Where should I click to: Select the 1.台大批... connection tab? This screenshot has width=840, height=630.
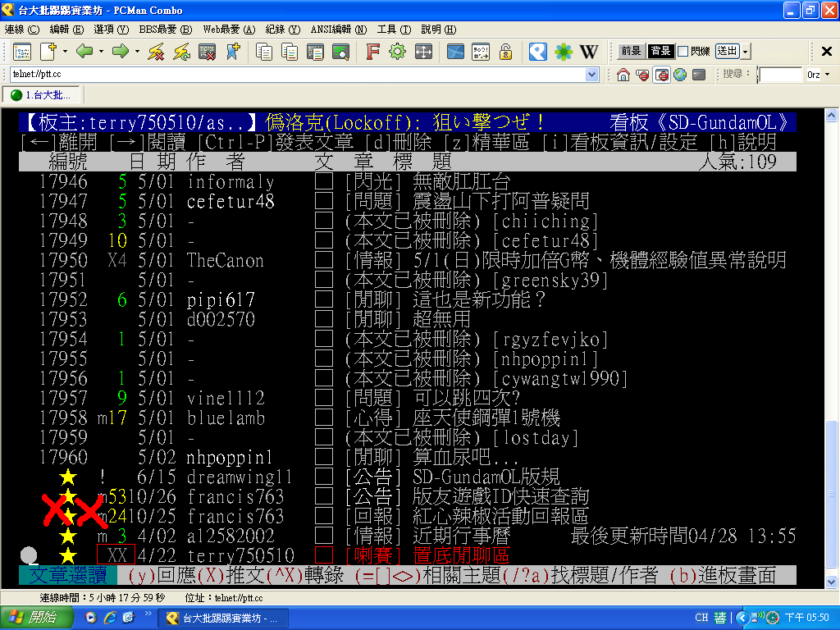42,95
